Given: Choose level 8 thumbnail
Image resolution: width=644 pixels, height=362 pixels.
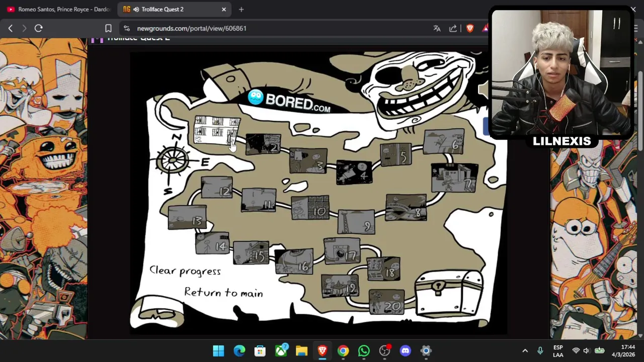Looking at the screenshot, I should [x=406, y=208].
